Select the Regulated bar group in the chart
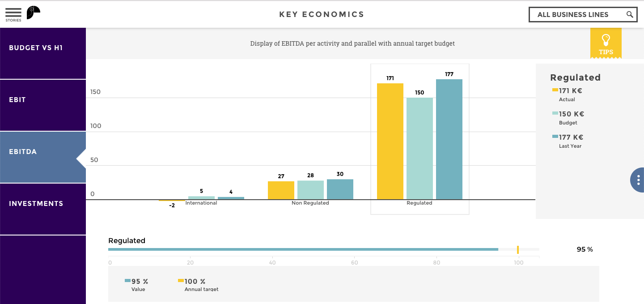 (419, 139)
